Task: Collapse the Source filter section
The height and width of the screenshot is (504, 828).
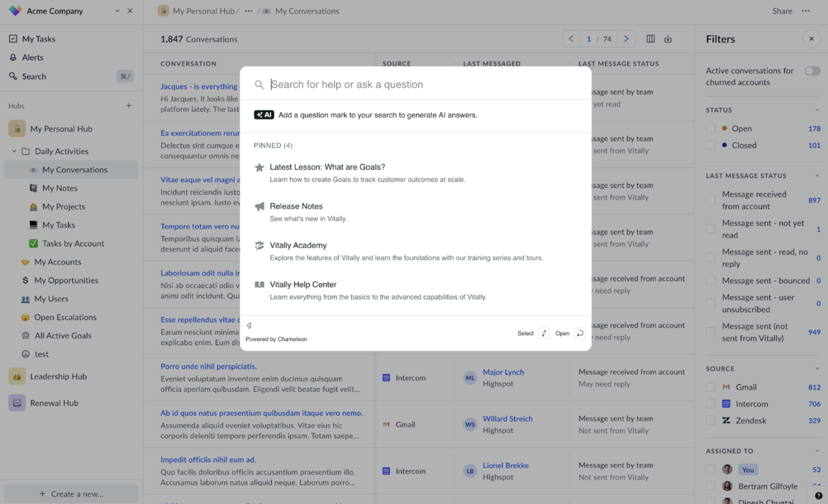Action: point(817,368)
